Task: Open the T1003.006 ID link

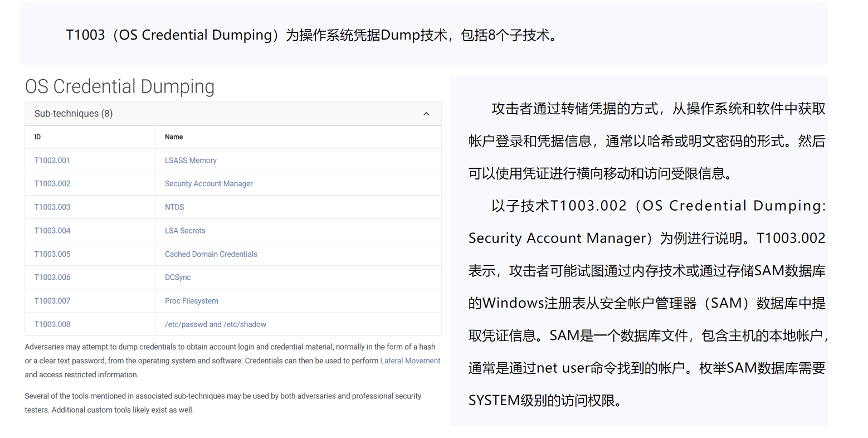Action: [x=52, y=278]
